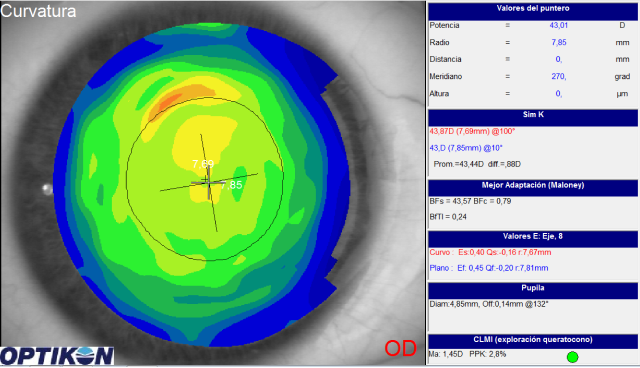Click the pupil Diam:4,85mm offset line

coord(489,304)
